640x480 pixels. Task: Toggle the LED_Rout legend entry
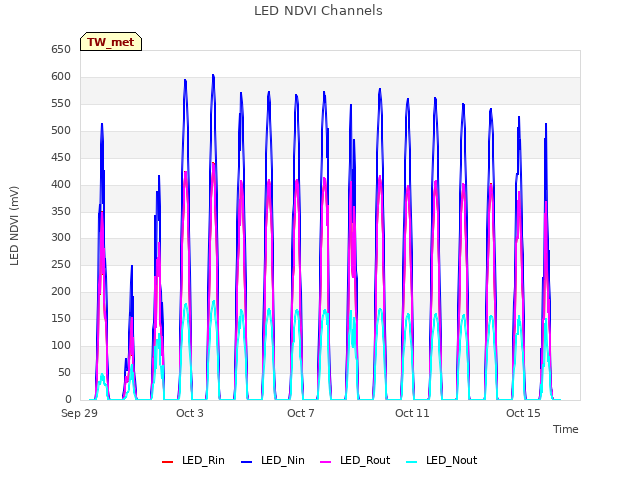pyautogui.click(x=356, y=460)
